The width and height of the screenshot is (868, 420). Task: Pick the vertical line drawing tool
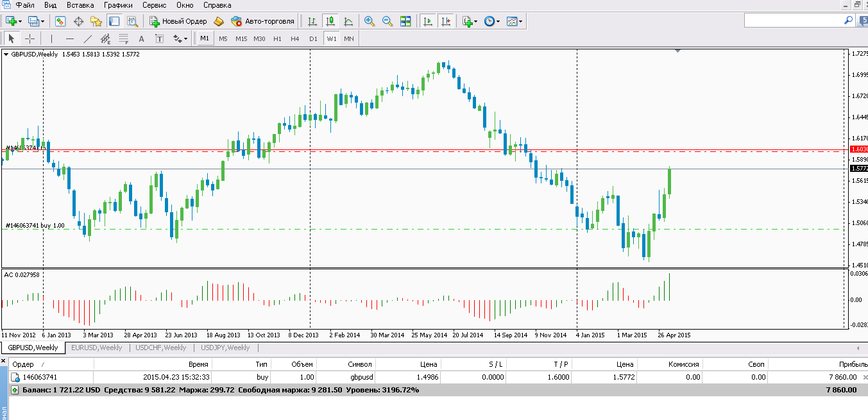click(x=52, y=38)
